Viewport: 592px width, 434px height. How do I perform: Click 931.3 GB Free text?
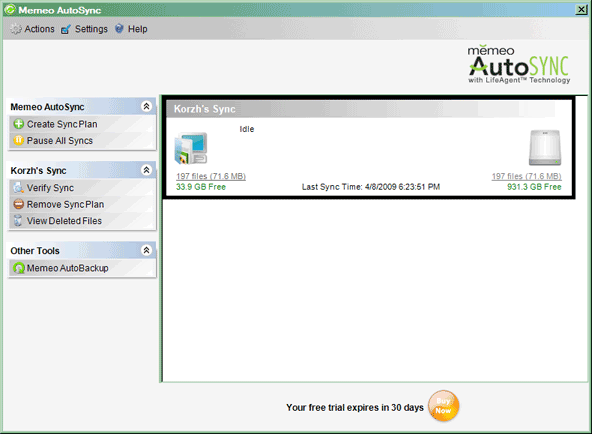[534, 187]
